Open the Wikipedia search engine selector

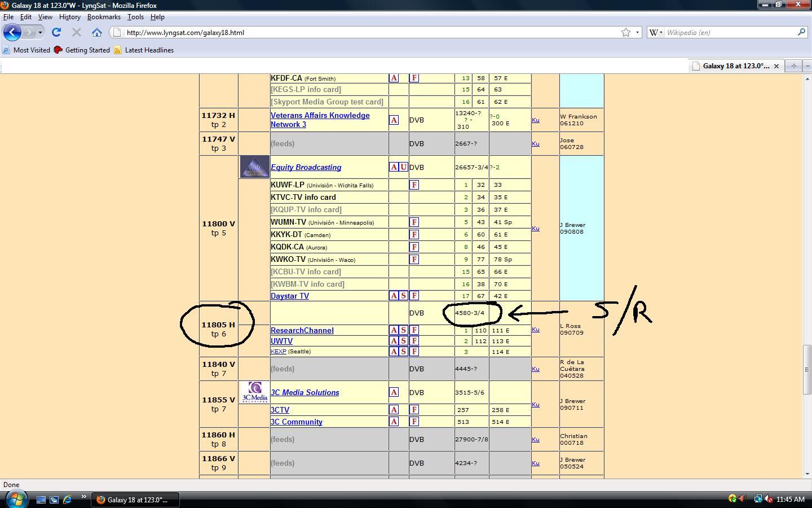click(656, 32)
